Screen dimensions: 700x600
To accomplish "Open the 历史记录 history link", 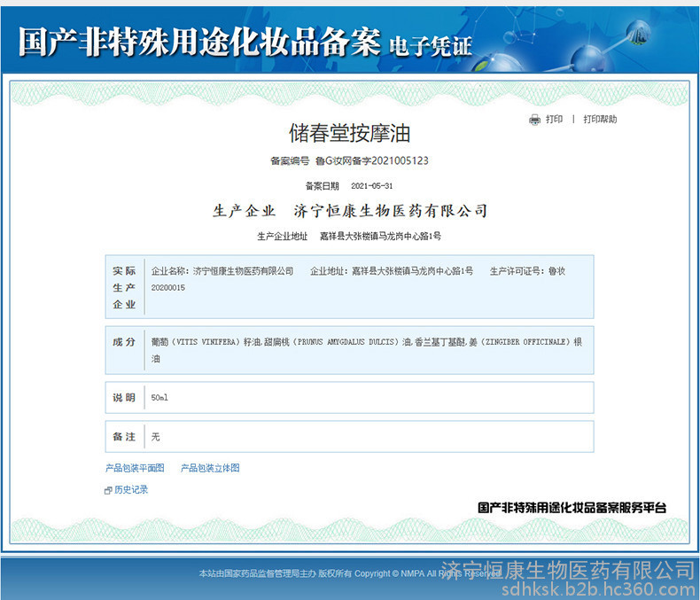I will pos(131,490).
